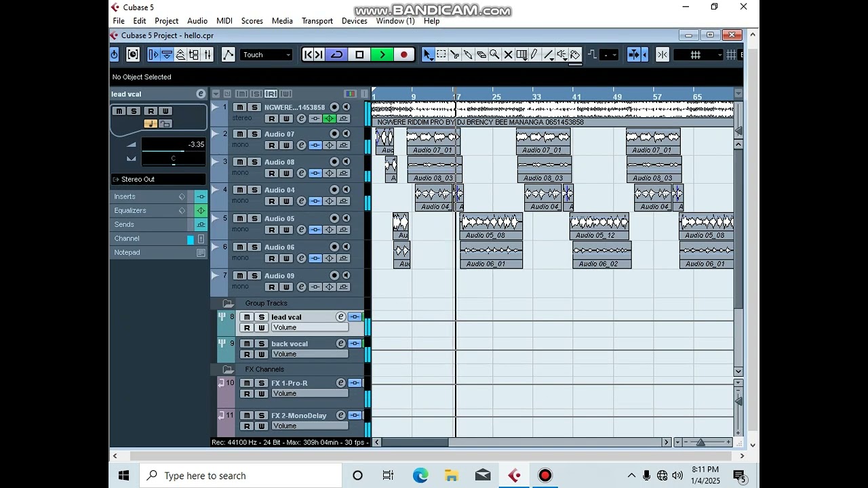This screenshot has width=868, height=488.
Task: Select the Range Selection tool
Action: [441, 55]
